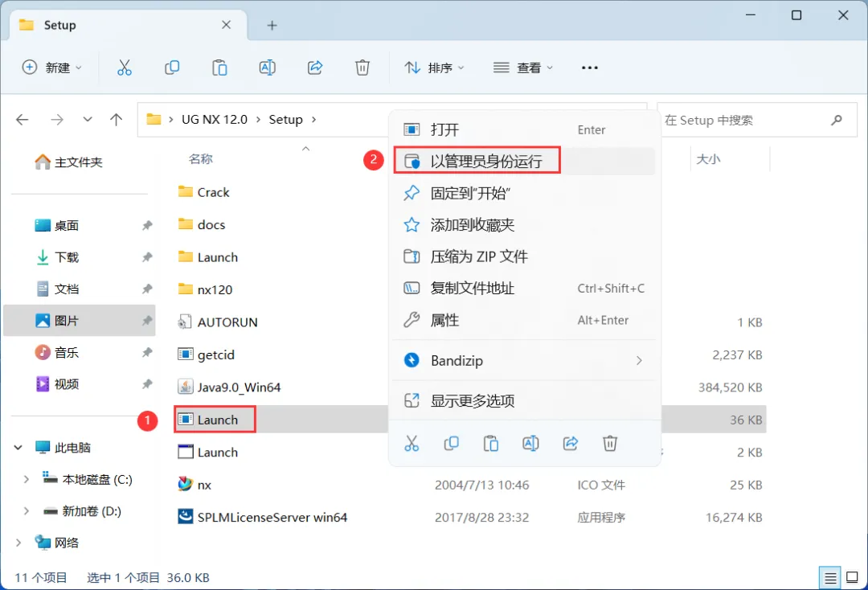Collapse the 此电脑 tree node
Image resolution: width=868 pixels, height=590 pixels.
tap(18, 447)
